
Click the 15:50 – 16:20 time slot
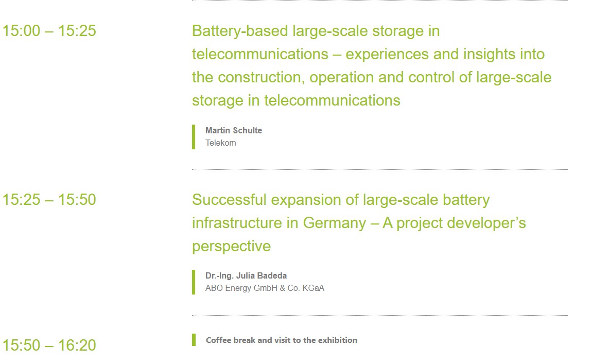pos(49,345)
